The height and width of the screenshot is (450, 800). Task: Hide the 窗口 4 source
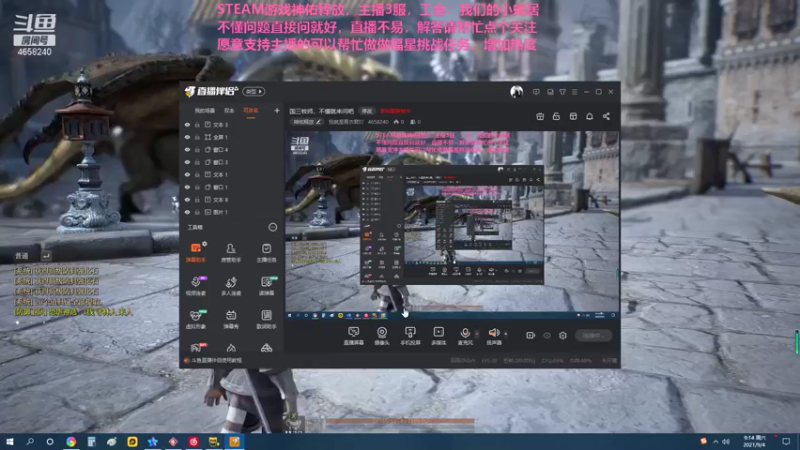[187, 149]
